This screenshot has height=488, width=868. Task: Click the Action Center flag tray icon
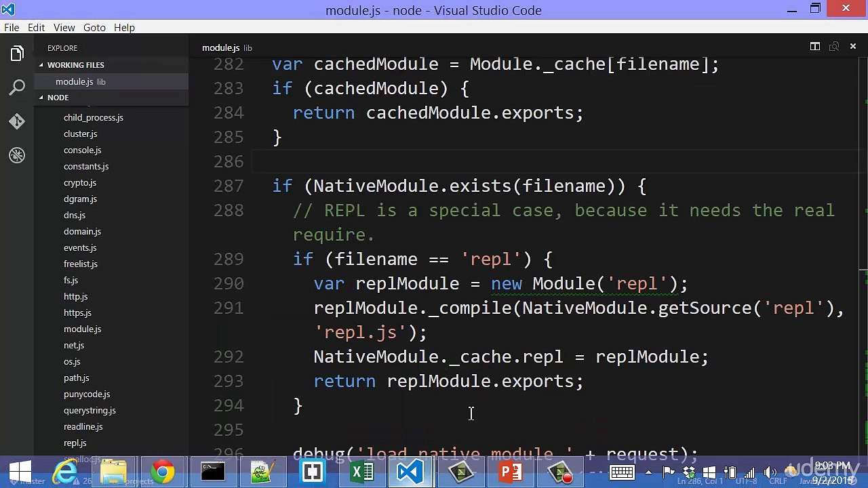pos(669,472)
